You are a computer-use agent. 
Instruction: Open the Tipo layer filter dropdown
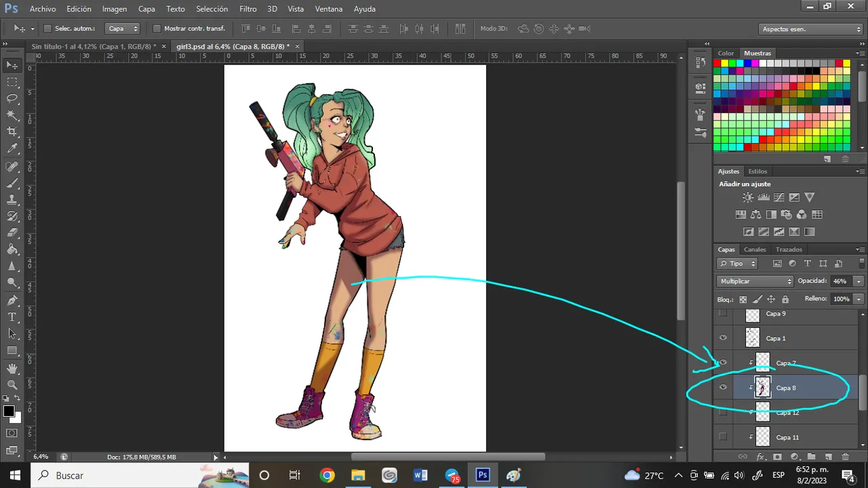click(x=738, y=264)
